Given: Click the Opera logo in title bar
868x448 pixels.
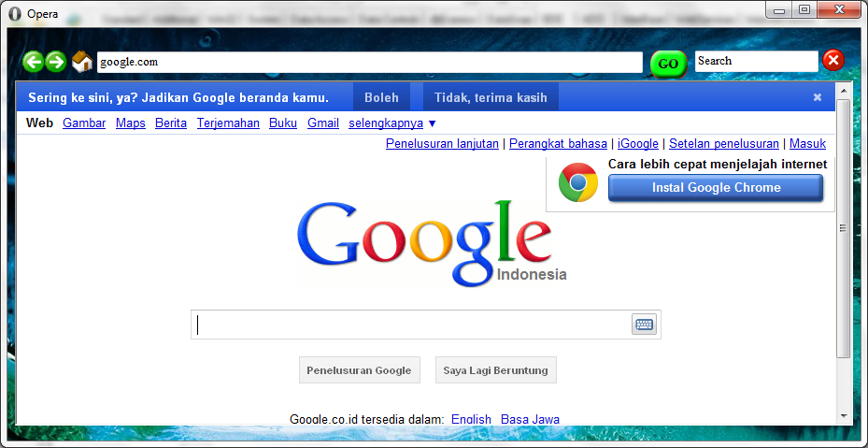Looking at the screenshot, I should pos(16,14).
